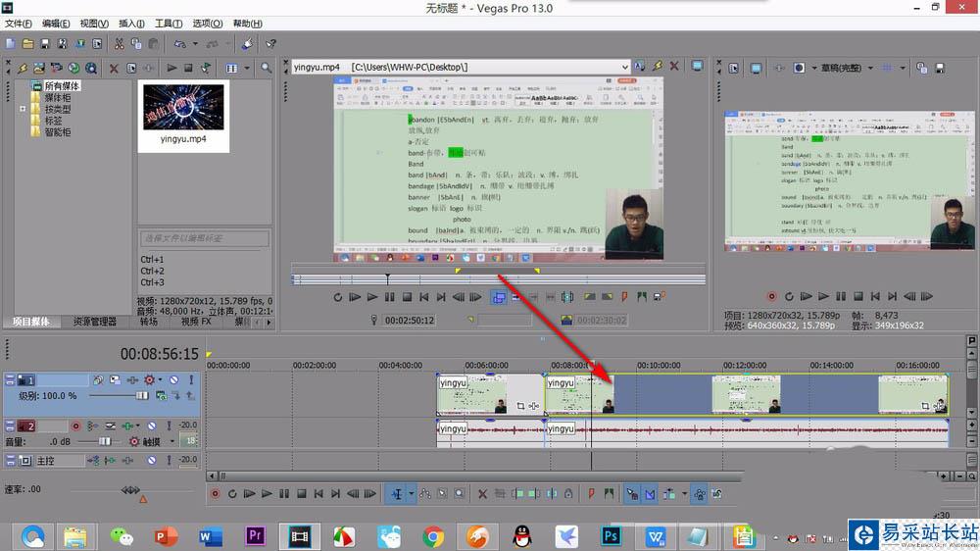Image resolution: width=980 pixels, height=551 pixels.
Task: Click the timeline Record button
Action: coord(215,494)
